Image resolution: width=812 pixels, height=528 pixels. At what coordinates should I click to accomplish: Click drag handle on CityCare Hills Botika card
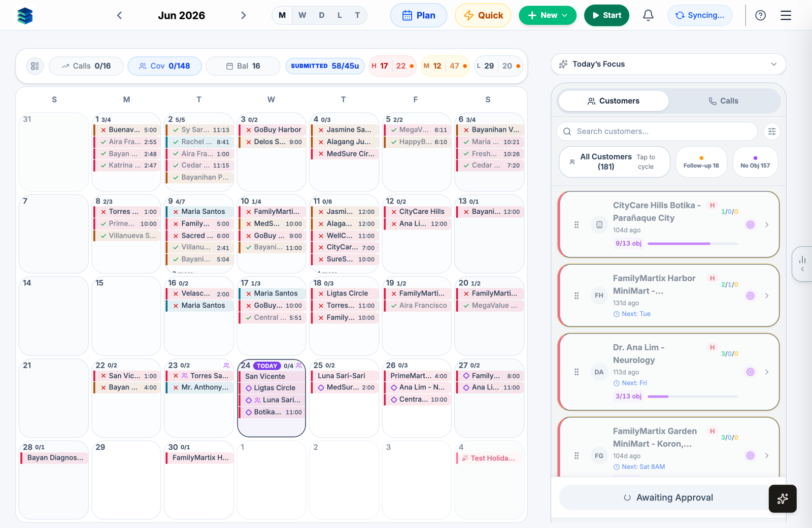(x=577, y=224)
